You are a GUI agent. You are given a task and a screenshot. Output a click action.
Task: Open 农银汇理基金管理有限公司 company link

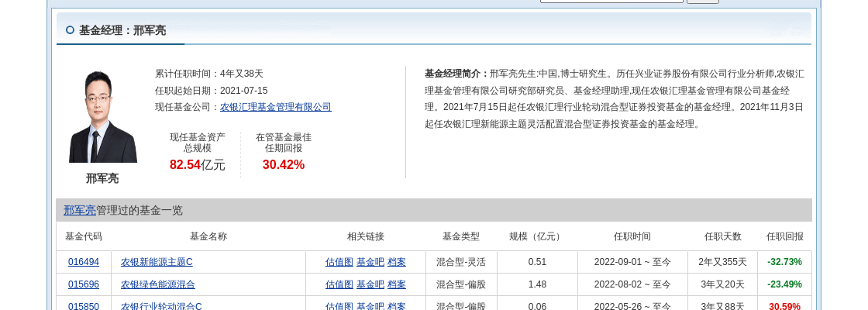click(x=276, y=108)
